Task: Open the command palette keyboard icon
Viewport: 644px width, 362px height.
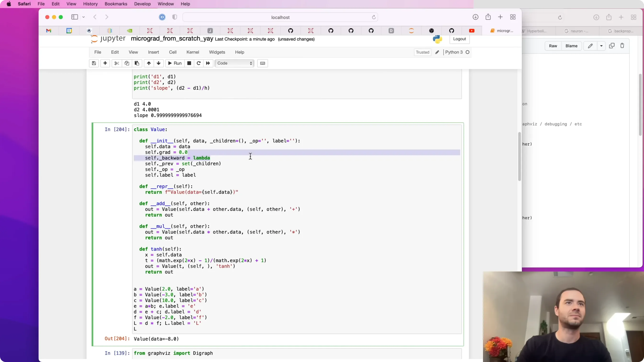Action: (x=263, y=63)
